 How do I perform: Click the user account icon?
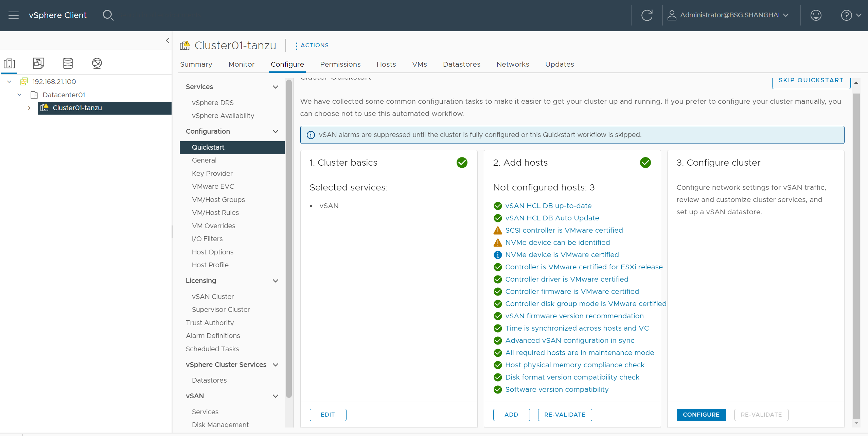point(672,15)
